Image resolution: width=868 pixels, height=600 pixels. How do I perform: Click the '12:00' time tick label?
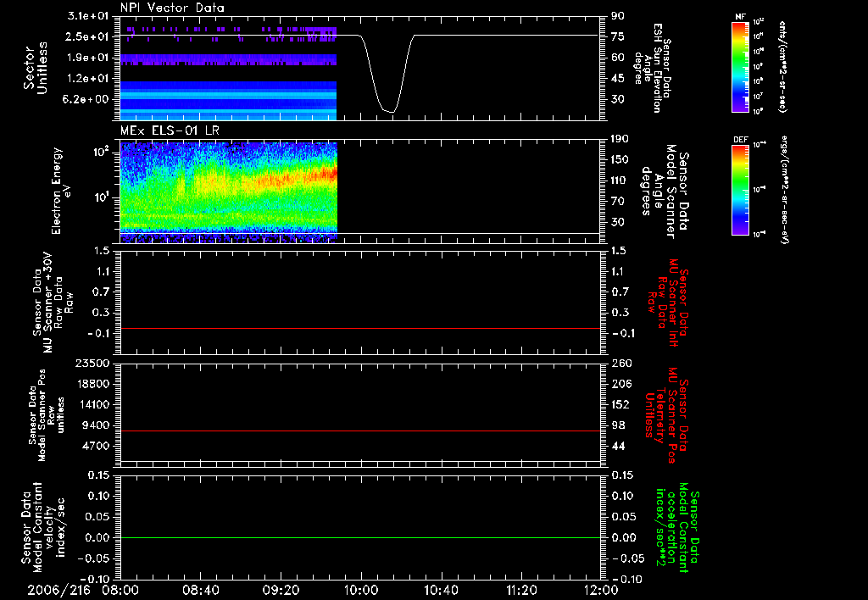[x=601, y=591]
